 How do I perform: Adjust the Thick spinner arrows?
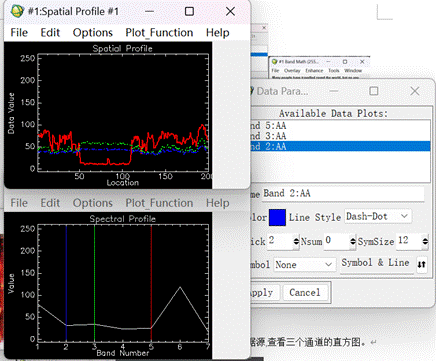click(x=296, y=241)
